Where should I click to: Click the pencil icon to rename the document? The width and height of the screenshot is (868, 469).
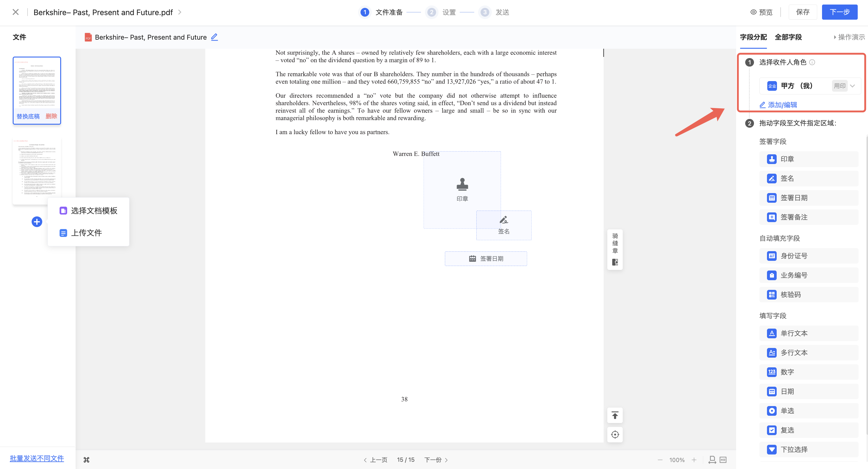pyautogui.click(x=214, y=37)
